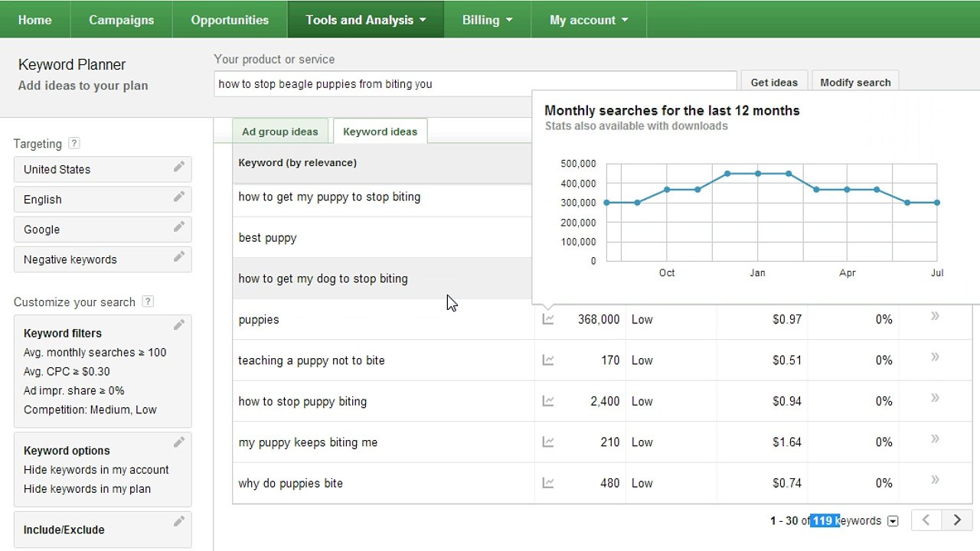Select the 'best puppy' keyword row

pos(267,238)
